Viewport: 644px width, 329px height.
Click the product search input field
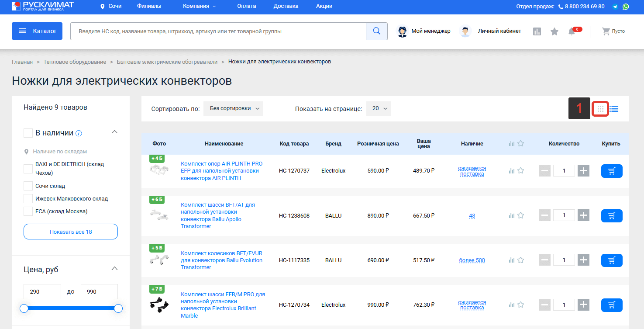click(218, 31)
